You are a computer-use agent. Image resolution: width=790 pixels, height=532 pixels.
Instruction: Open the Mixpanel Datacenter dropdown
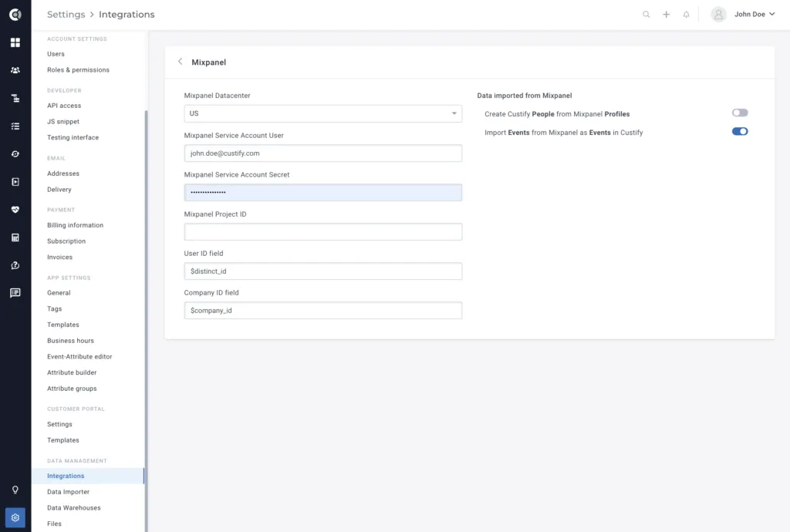pyautogui.click(x=323, y=114)
